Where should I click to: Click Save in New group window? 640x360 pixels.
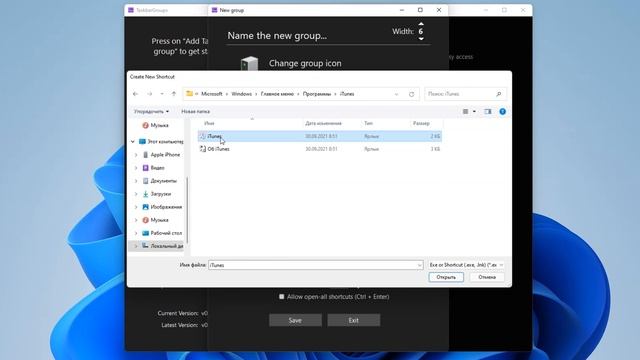[x=295, y=320]
